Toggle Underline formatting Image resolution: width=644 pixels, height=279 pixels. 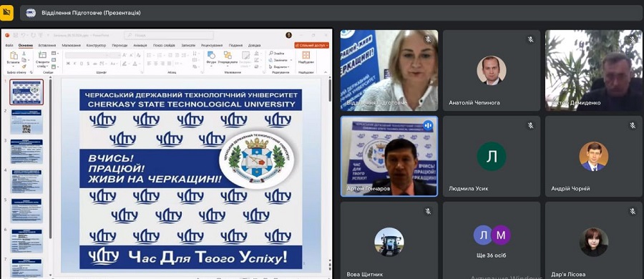[82, 63]
